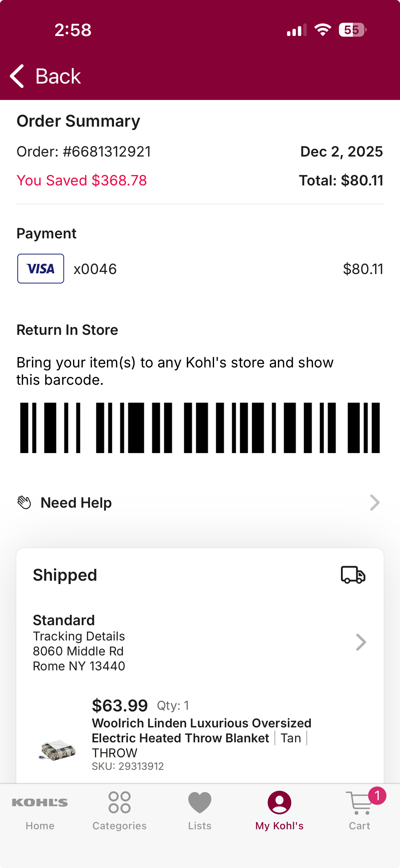Open the Lists heart icon
This screenshot has width=400, height=868.
coord(200,802)
